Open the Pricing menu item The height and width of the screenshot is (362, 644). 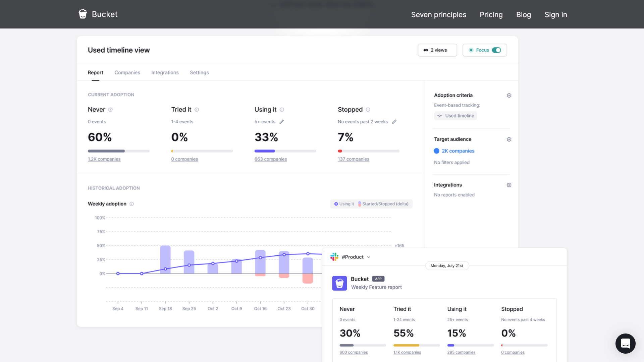coord(491,14)
